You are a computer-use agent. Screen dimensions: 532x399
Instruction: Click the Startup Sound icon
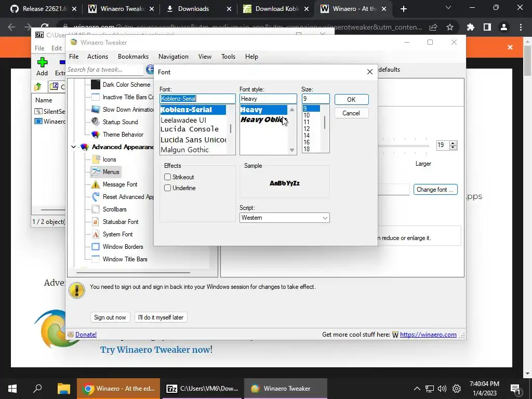pyautogui.click(x=96, y=122)
